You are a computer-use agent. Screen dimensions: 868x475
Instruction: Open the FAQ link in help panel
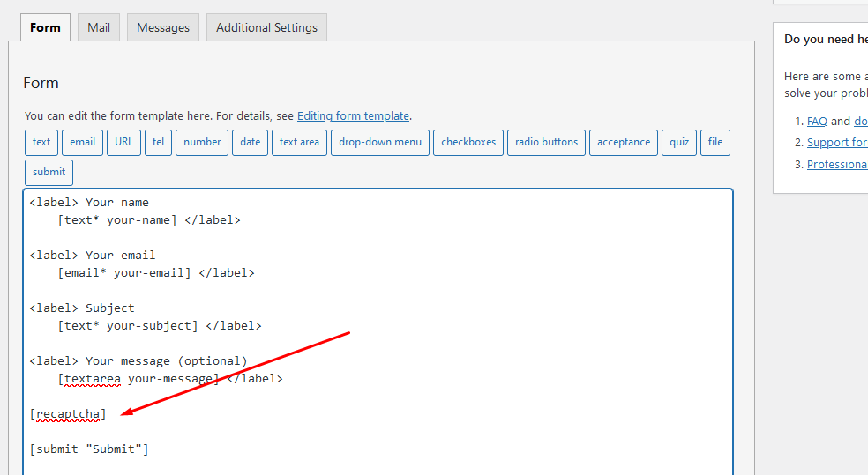tap(817, 121)
